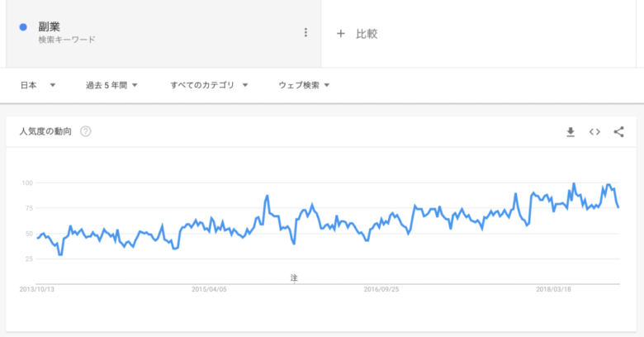Open the help icon beside 人気度の動向

pos(85,131)
